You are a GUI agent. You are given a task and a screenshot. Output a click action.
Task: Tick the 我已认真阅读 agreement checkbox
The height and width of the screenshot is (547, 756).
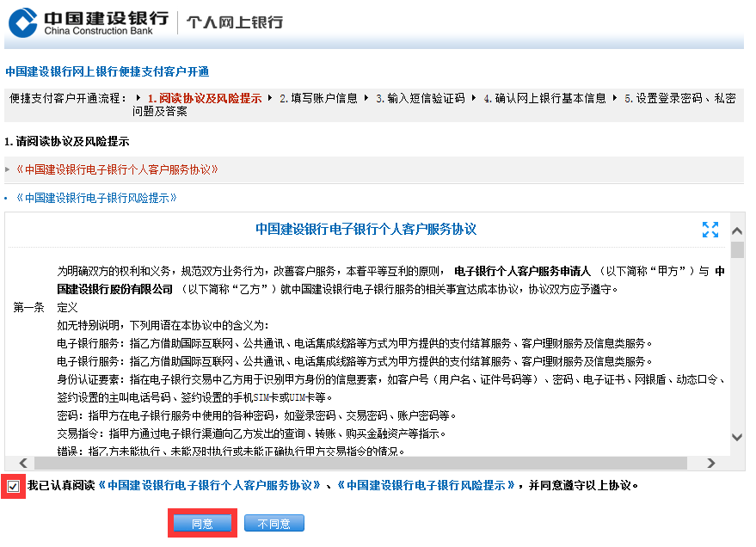pos(13,486)
